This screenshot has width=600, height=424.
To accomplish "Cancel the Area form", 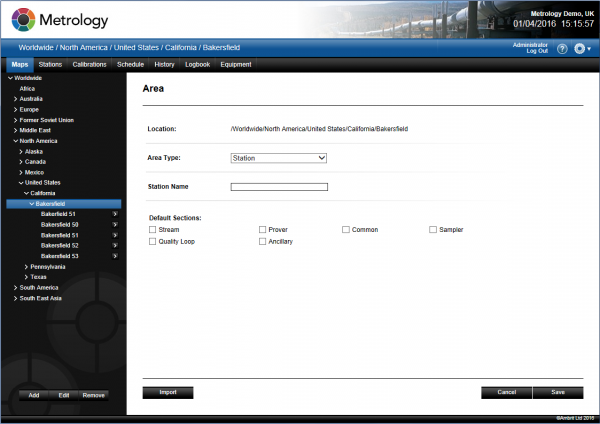I will (507, 393).
